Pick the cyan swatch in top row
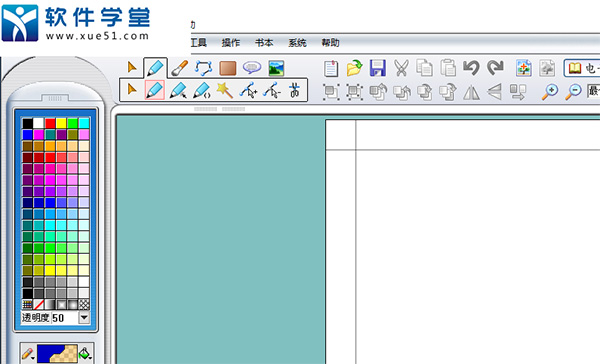 tap(84, 123)
